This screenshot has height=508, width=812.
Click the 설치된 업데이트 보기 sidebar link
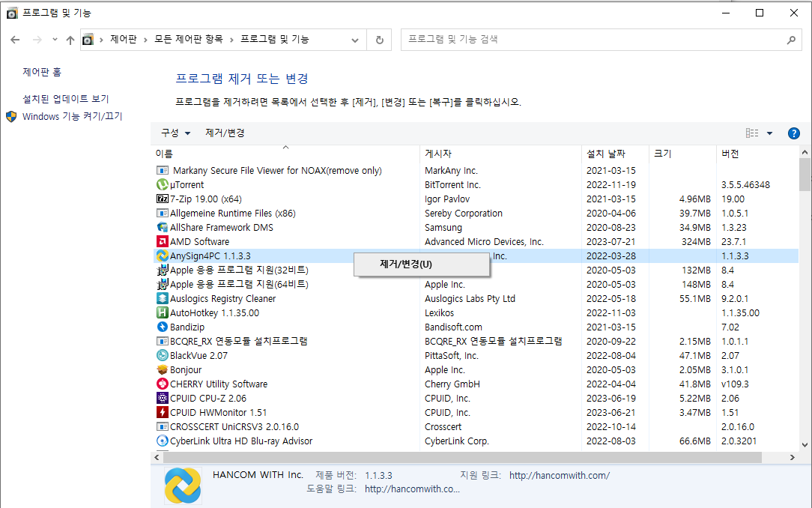point(61,98)
